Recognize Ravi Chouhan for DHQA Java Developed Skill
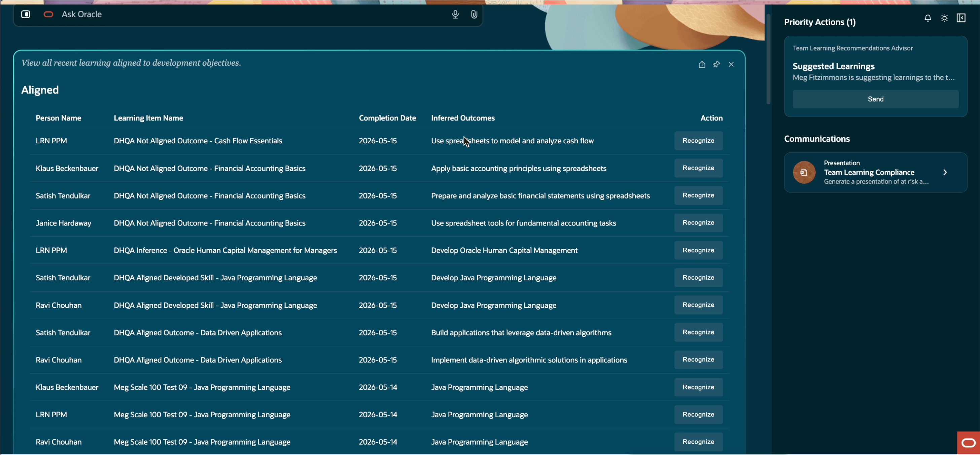The image size is (980, 455). tap(698, 305)
